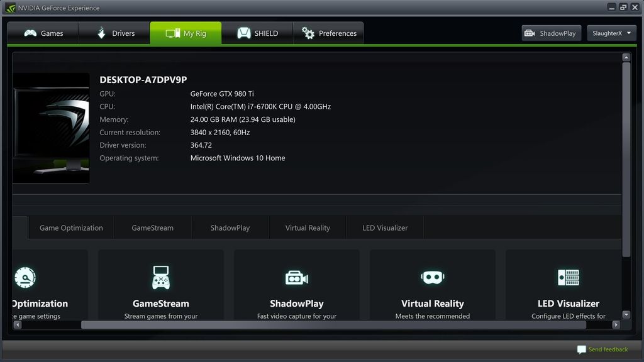Click the Send feedback link
This screenshot has width=644, height=362.
(x=608, y=349)
